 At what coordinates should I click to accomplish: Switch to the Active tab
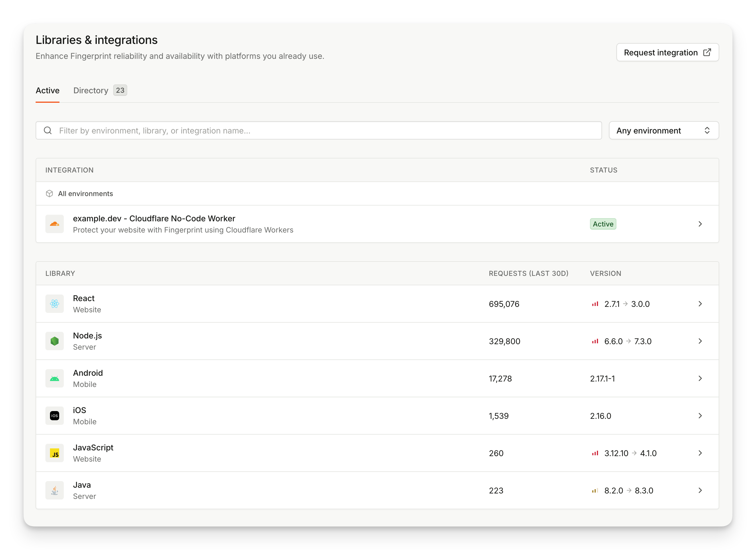48,91
